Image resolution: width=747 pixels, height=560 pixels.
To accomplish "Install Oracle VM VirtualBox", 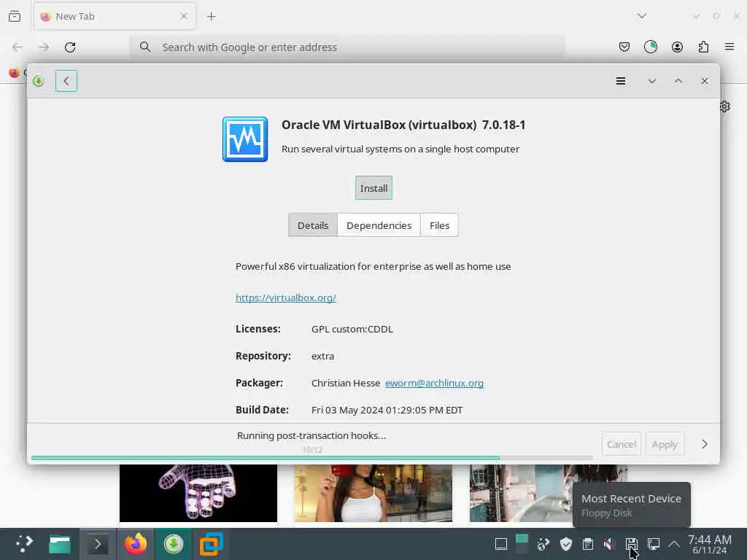I will (373, 188).
